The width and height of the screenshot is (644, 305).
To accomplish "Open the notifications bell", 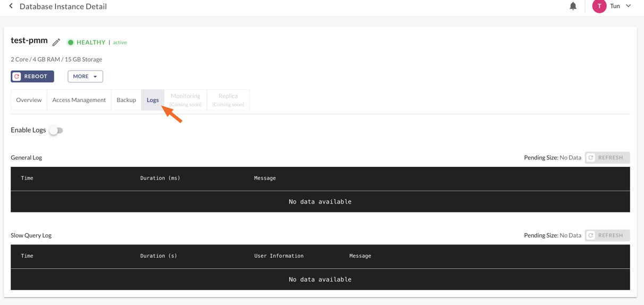I will [x=573, y=6].
